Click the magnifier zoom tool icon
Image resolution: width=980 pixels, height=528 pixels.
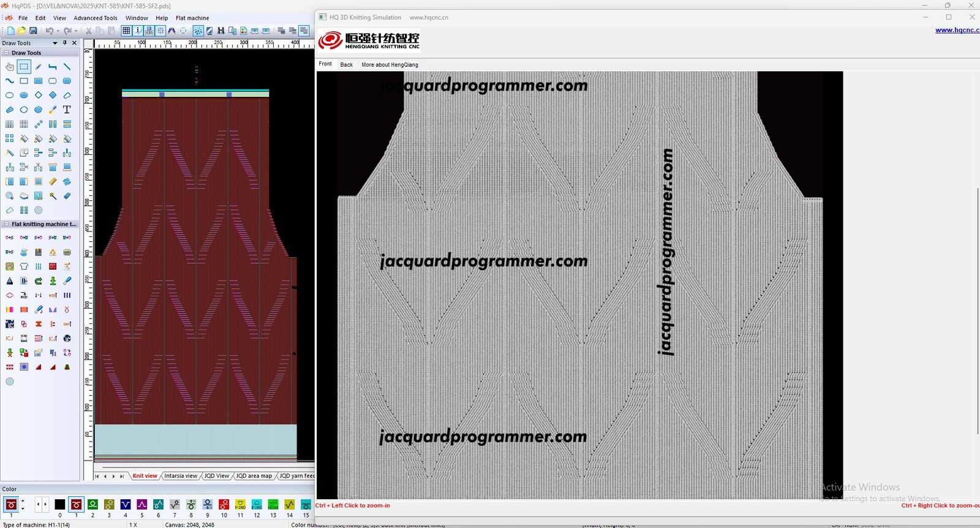point(10,196)
